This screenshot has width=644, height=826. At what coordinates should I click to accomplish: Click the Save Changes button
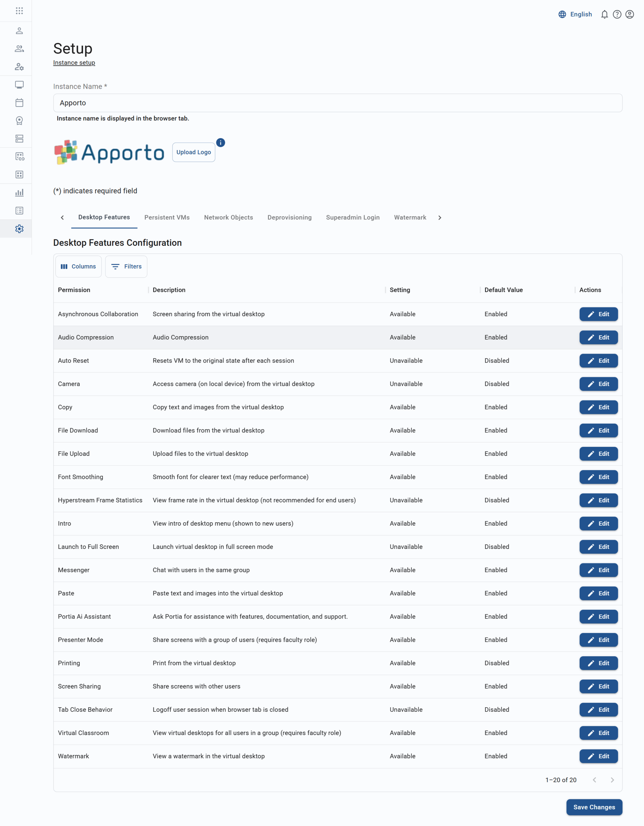click(594, 807)
